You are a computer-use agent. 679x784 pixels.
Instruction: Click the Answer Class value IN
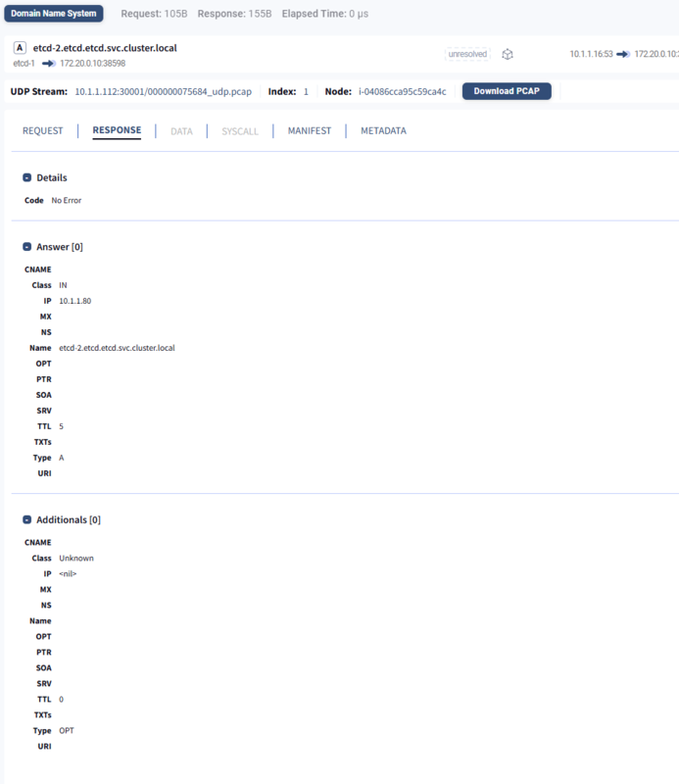point(63,285)
